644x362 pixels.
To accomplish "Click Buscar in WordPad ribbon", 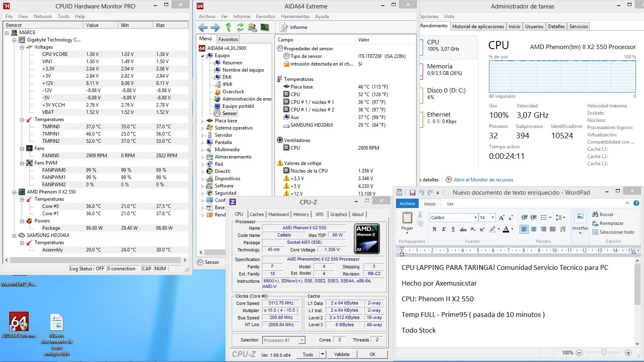I will click(x=603, y=214).
